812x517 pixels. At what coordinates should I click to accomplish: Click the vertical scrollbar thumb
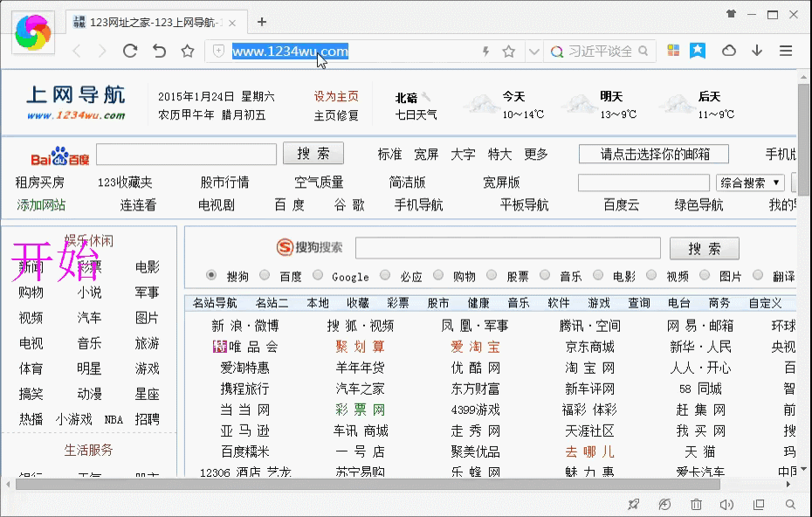coord(803,140)
